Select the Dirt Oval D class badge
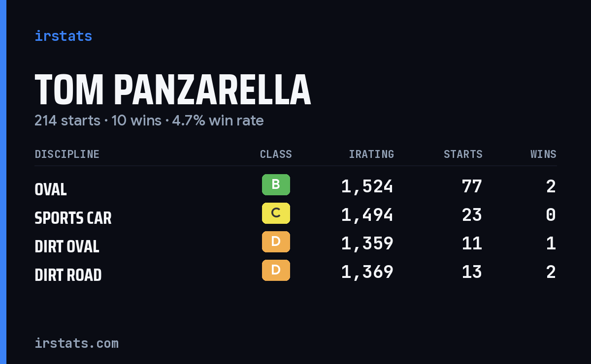The image size is (591, 364). click(x=276, y=242)
